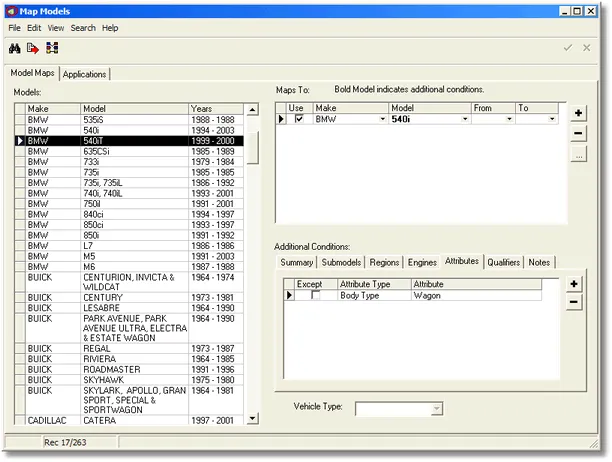Open the To year dropdown
This screenshot has width=612, height=462.
pyautogui.click(x=552, y=119)
